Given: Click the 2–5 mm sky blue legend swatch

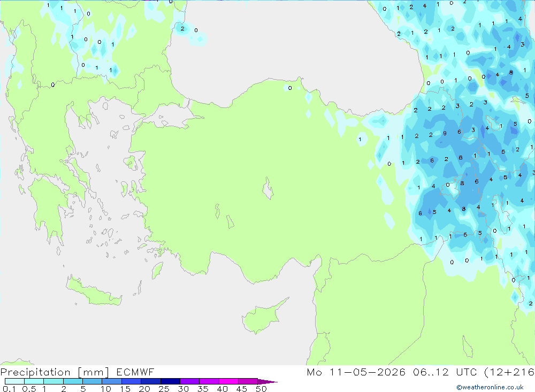Looking at the screenshot, I should point(73,381).
